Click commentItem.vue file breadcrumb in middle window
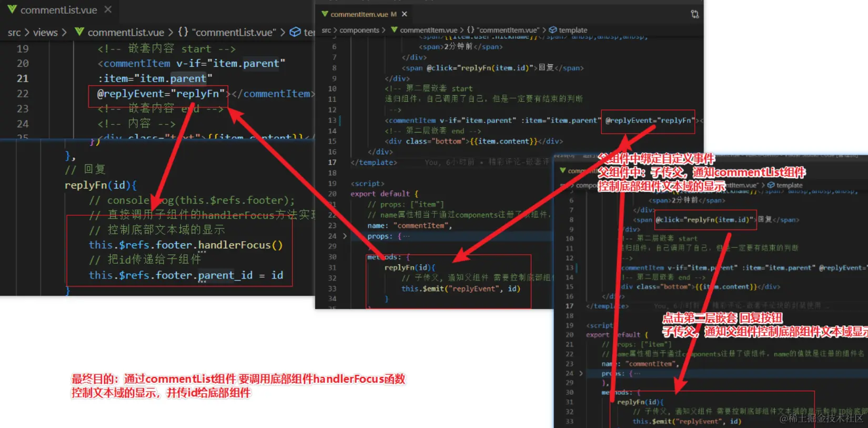The image size is (868, 428). coord(424,30)
